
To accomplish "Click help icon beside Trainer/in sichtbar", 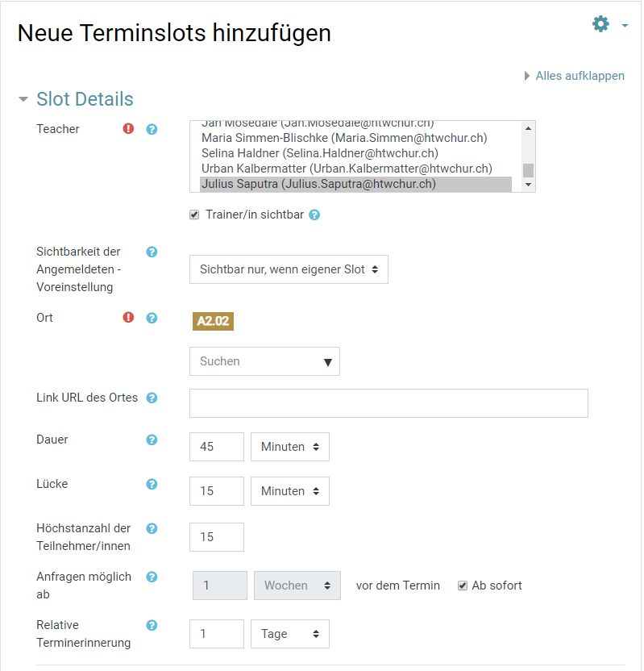I will pos(314,215).
